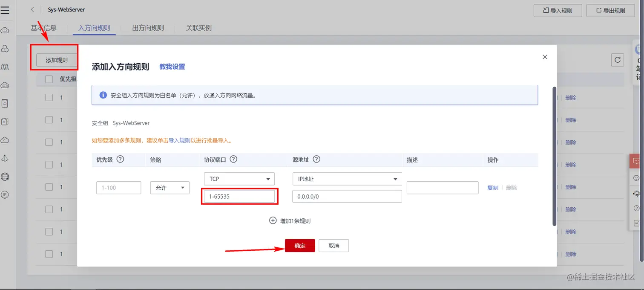This screenshot has width=644, height=290.
Task: Close the 添加入方向规则 dialog
Action: [545, 57]
